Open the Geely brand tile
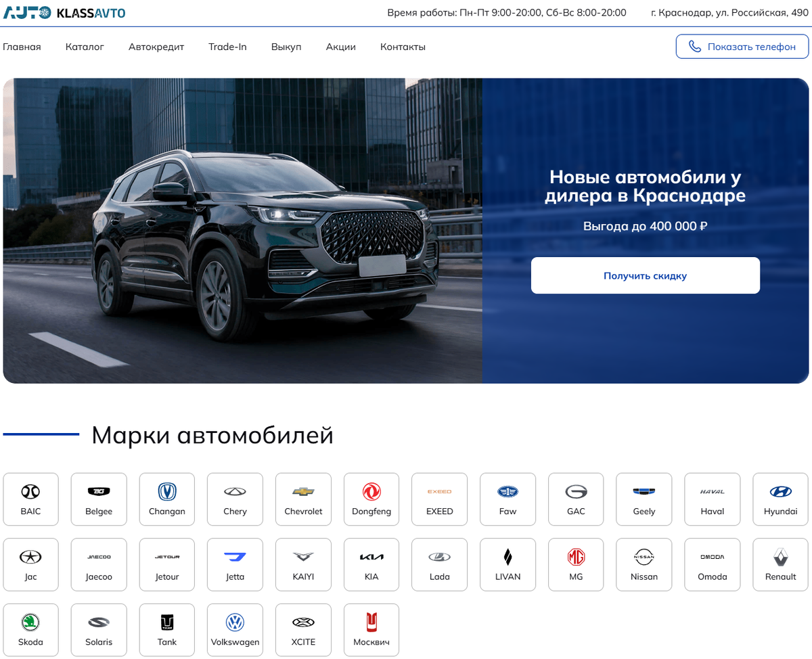This screenshot has width=812, height=659. [x=644, y=499]
